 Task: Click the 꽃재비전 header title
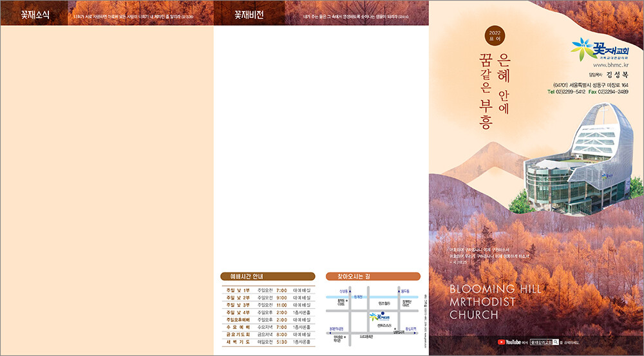[249, 14]
